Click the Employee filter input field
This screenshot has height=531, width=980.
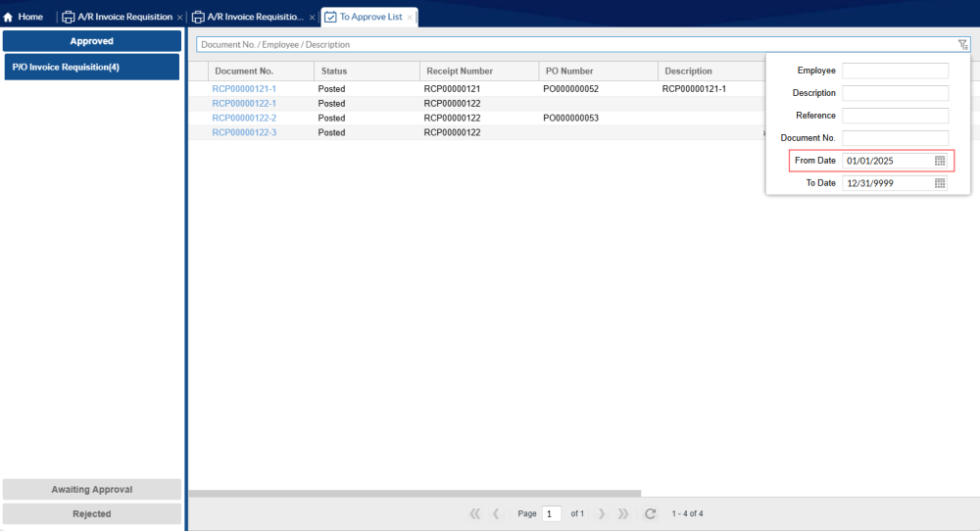(x=895, y=71)
